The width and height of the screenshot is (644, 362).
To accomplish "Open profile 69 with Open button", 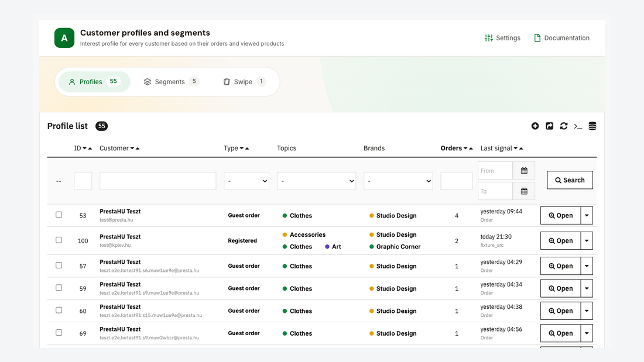I will click(561, 333).
